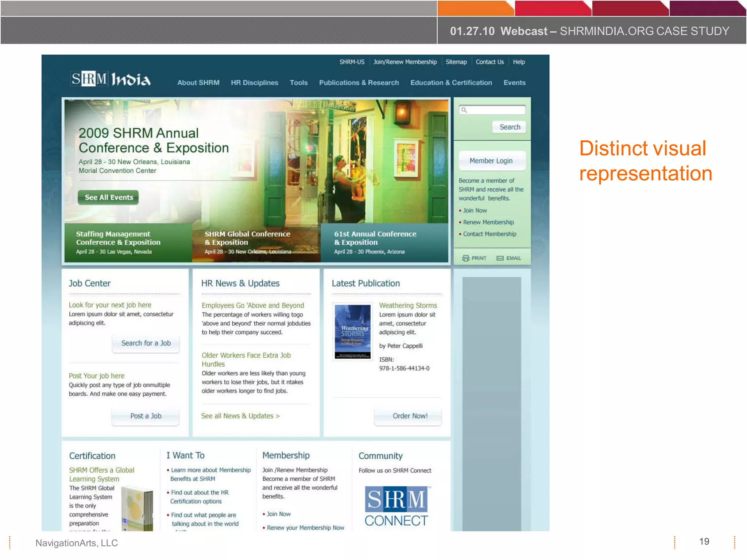
Task: Open the Sitemap link
Action: 456,62
